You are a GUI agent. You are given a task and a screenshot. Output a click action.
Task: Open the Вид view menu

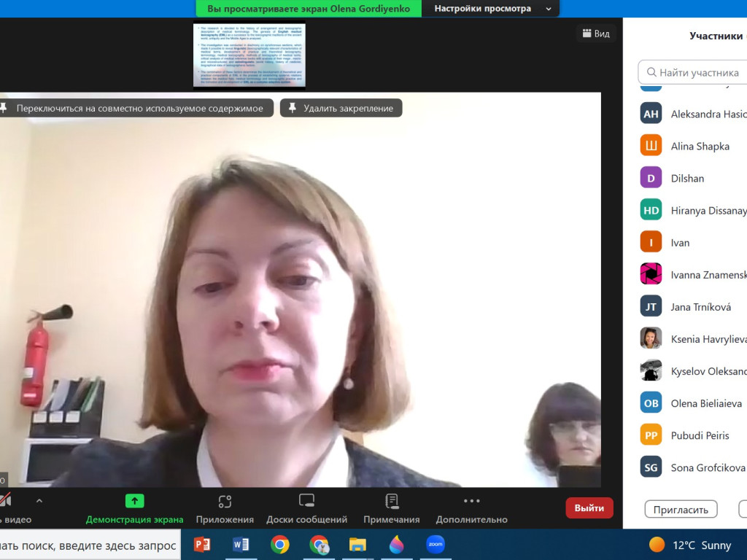pyautogui.click(x=596, y=34)
